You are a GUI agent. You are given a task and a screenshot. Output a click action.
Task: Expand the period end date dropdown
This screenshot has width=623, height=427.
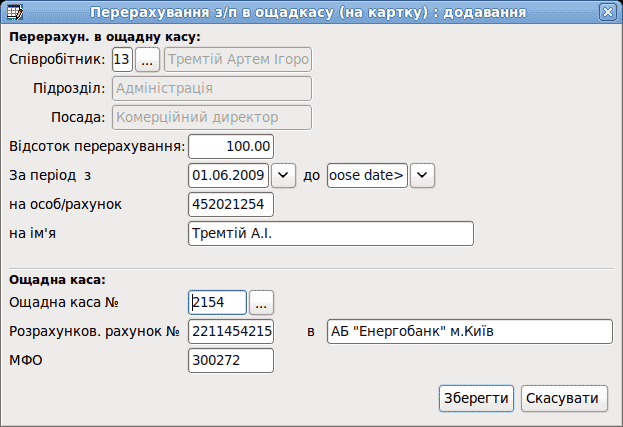(422, 175)
